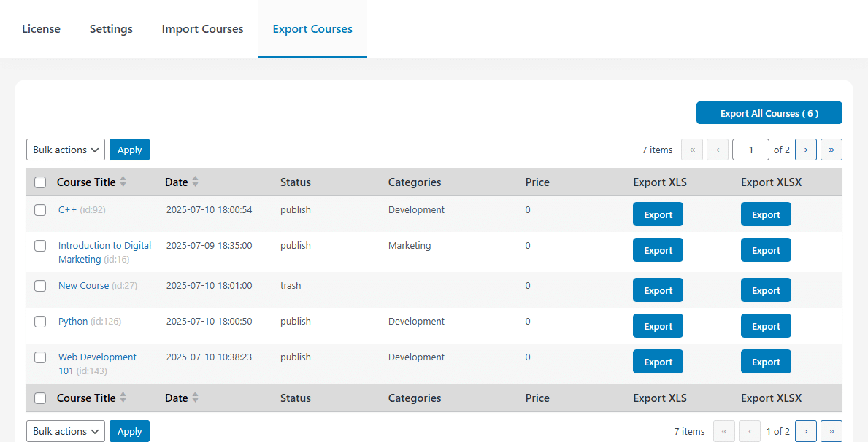Open the License tab
868x442 pixels.
[41, 28]
